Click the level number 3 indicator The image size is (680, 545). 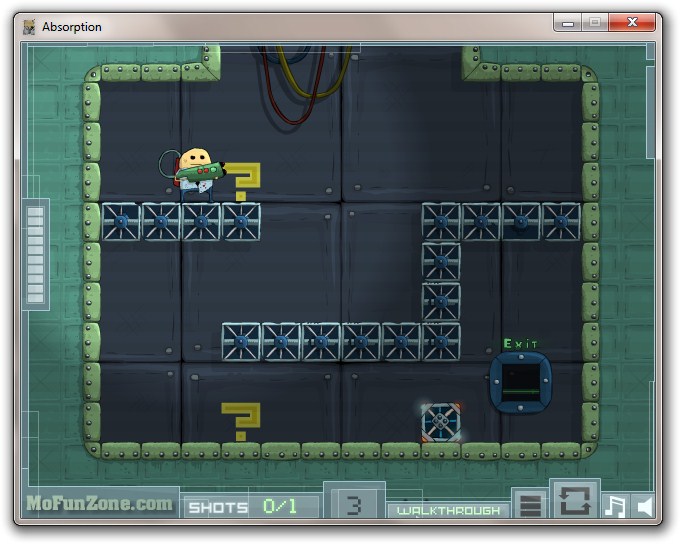click(x=354, y=505)
